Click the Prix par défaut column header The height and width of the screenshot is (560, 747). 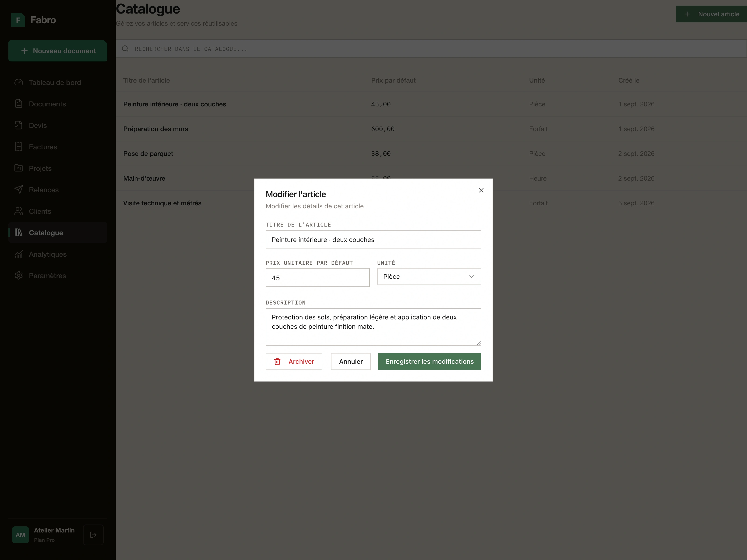(x=393, y=80)
